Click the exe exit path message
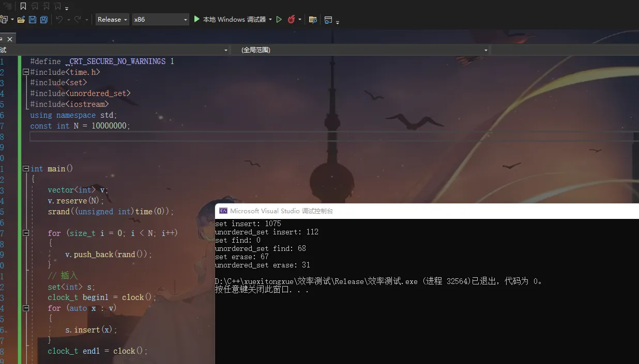The width and height of the screenshot is (639, 364). 379,281
